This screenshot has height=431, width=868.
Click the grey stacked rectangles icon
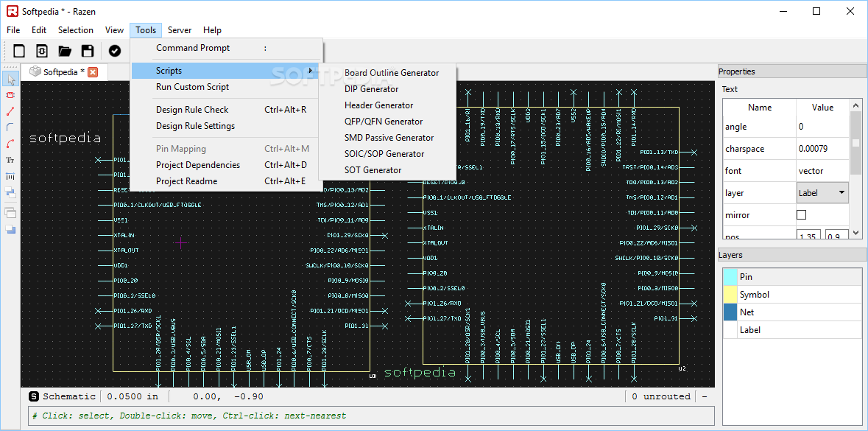[10, 213]
